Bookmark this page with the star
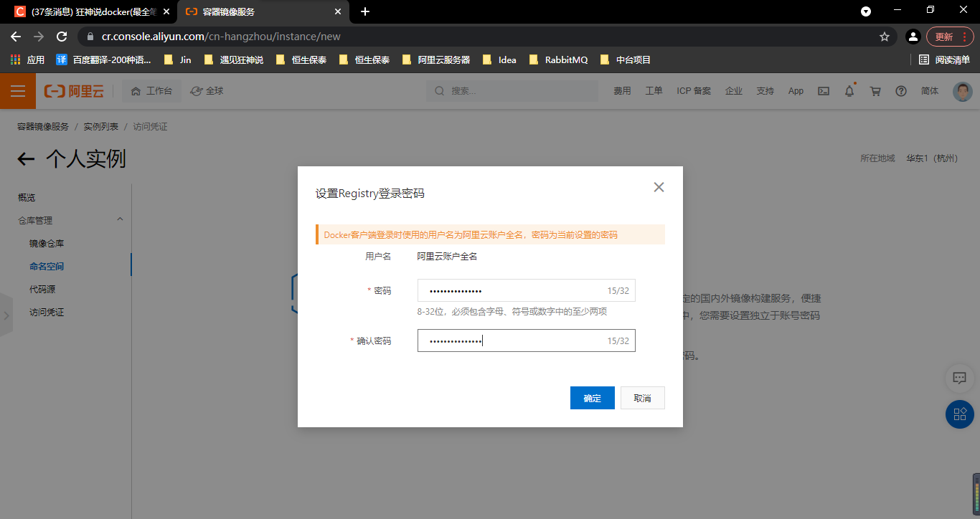The height and width of the screenshot is (519, 980). pos(885,37)
